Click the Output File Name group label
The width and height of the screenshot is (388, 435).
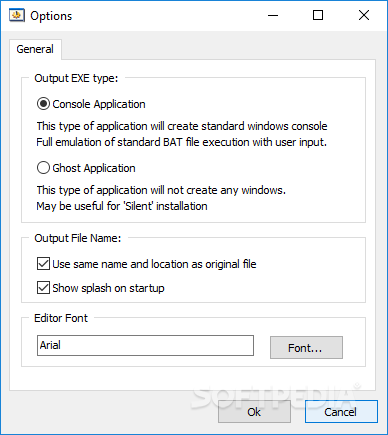[x=78, y=238]
